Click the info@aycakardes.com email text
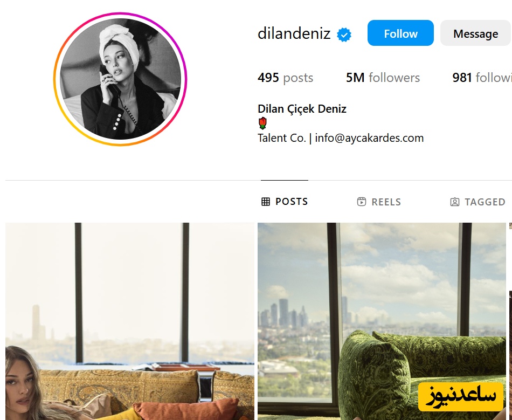 point(369,138)
